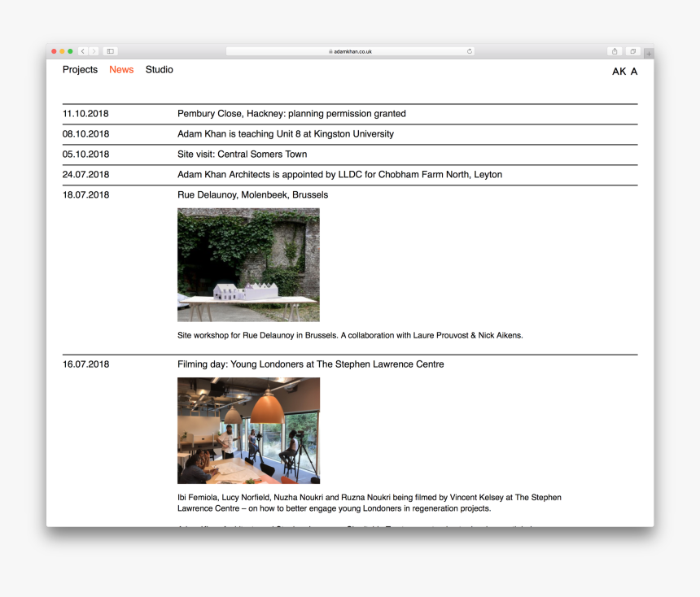Screen dimensions: 700x597
Task: Switch to the Studio section
Action: tap(159, 69)
